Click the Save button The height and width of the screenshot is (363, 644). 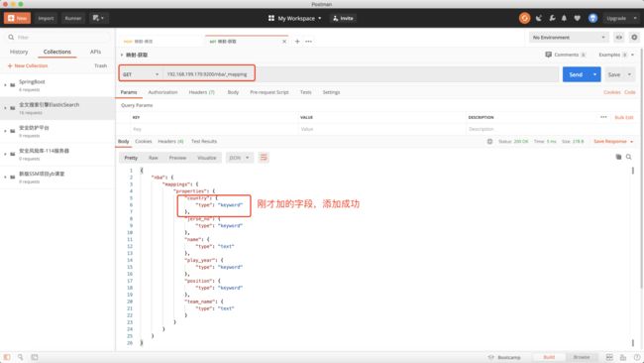pyautogui.click(x=614, y=74)
